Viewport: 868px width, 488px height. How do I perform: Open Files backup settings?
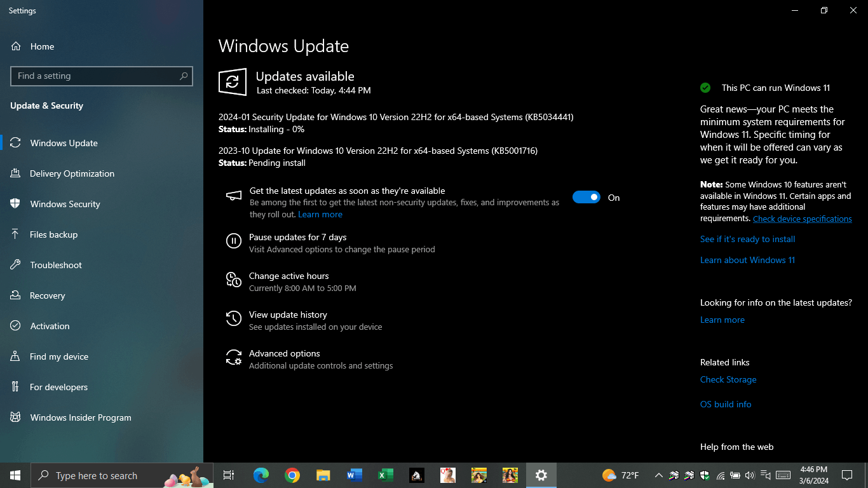[102, 234]
